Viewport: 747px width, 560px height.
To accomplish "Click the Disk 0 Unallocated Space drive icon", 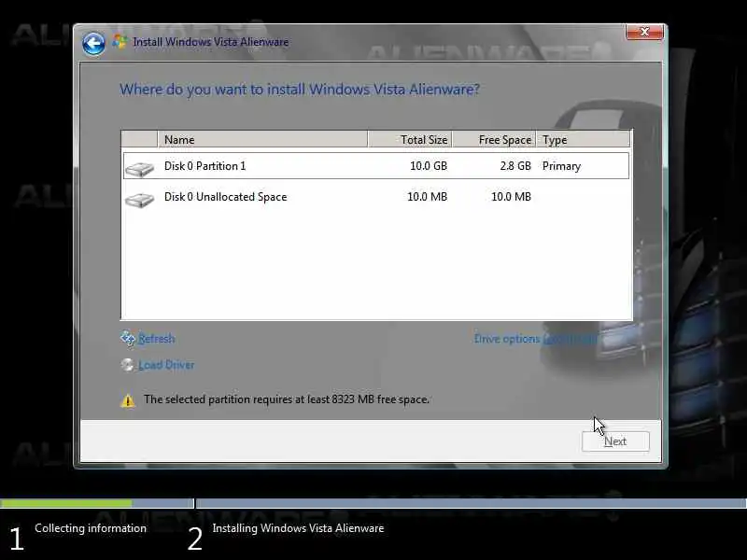I will (x=139, y=200).
